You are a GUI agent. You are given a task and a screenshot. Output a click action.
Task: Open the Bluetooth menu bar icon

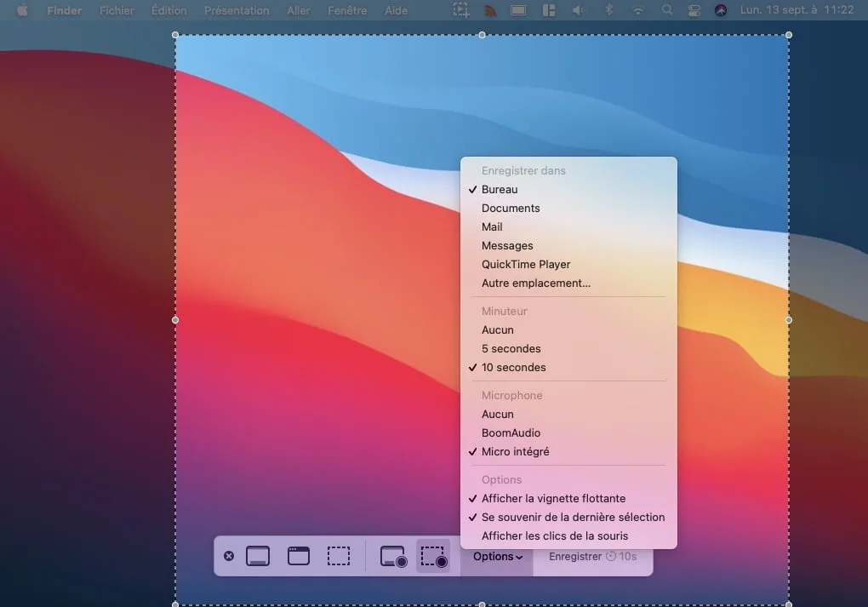[609, 10]
